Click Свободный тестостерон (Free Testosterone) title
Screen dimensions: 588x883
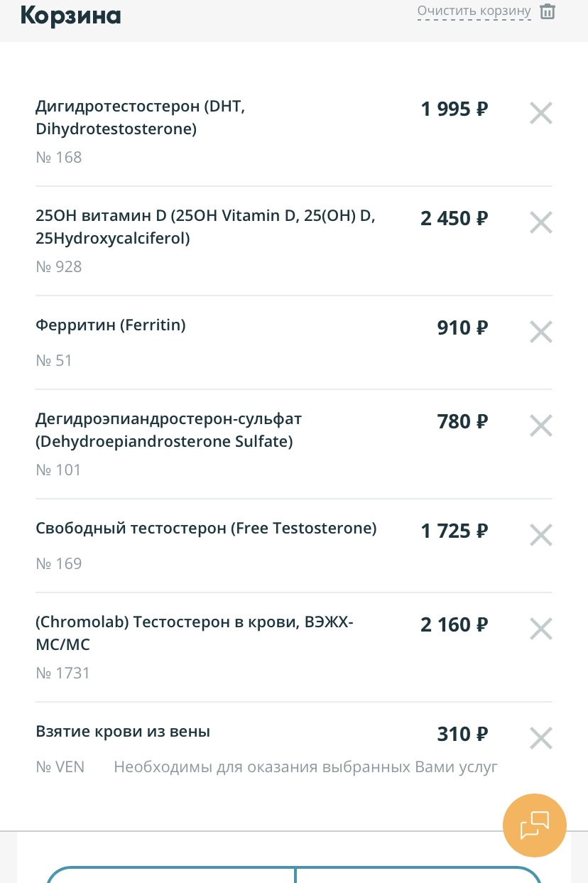[206, 529]
